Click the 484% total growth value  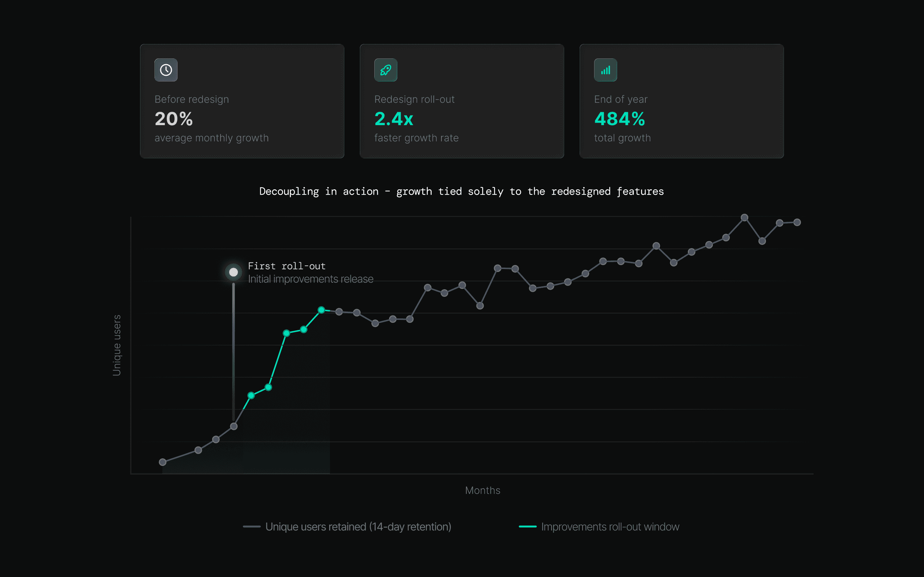pyautogui.click(x=619, y=119)
